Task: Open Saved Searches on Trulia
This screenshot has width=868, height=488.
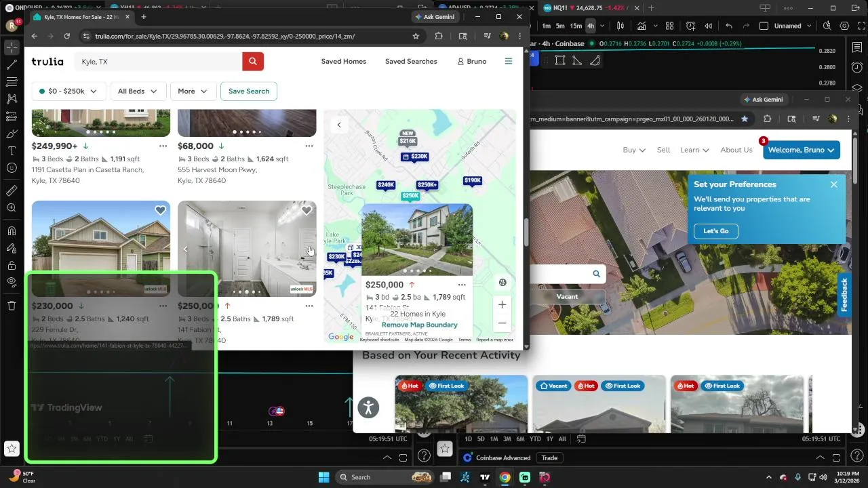Action: 411,62
